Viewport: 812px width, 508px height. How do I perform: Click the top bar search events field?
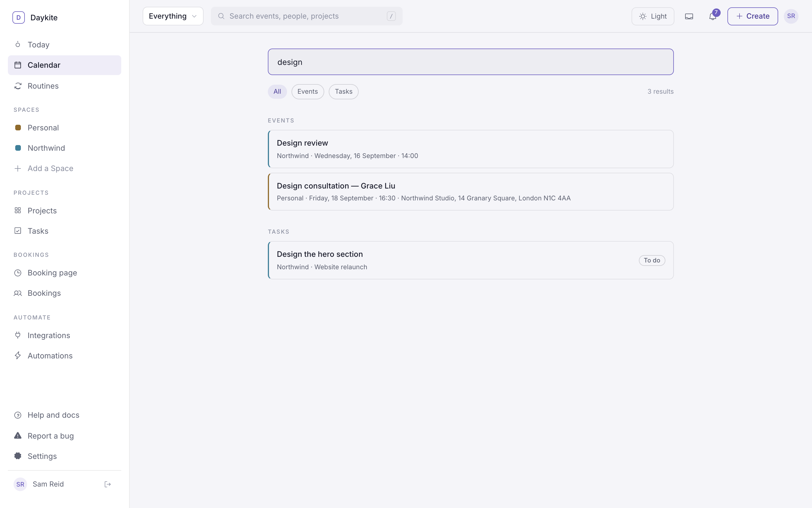point(306,16)
